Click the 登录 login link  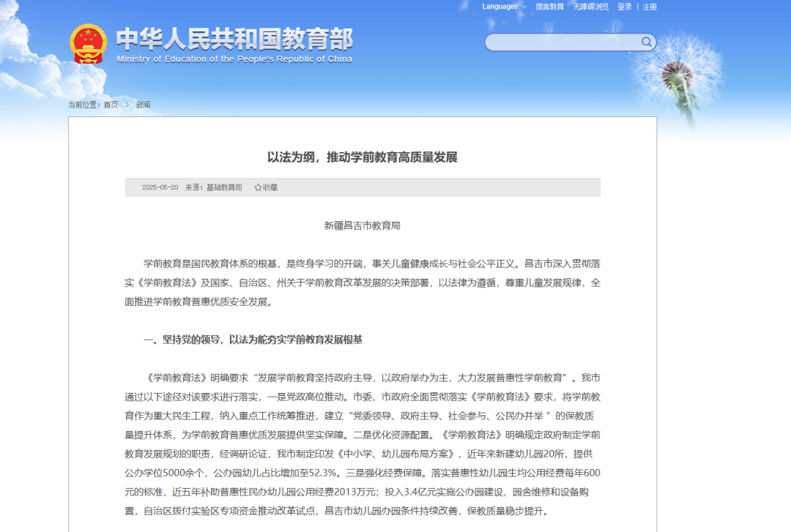point(623,6)
